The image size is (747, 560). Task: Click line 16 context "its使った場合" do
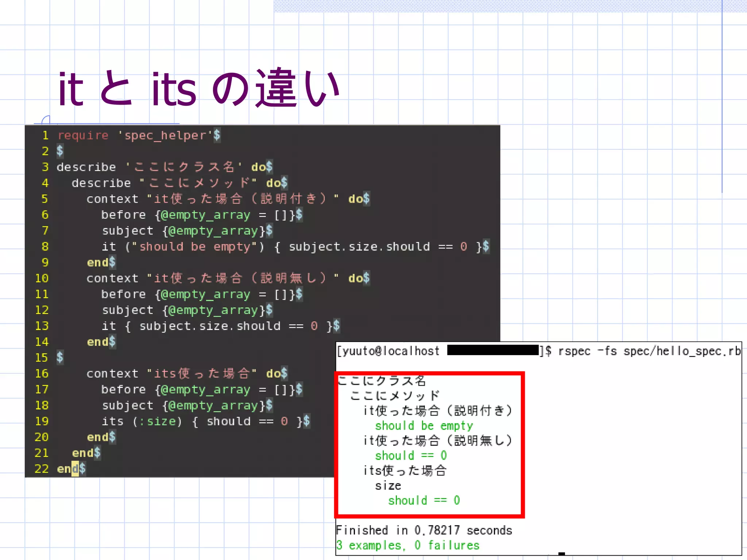(183, 373)
